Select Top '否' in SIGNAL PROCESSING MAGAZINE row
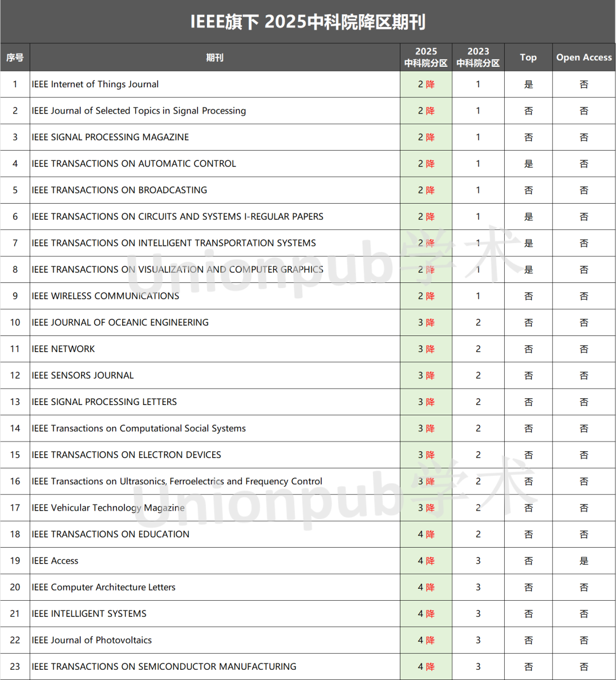The image size is (616, 680). click(x=528, y=137)
